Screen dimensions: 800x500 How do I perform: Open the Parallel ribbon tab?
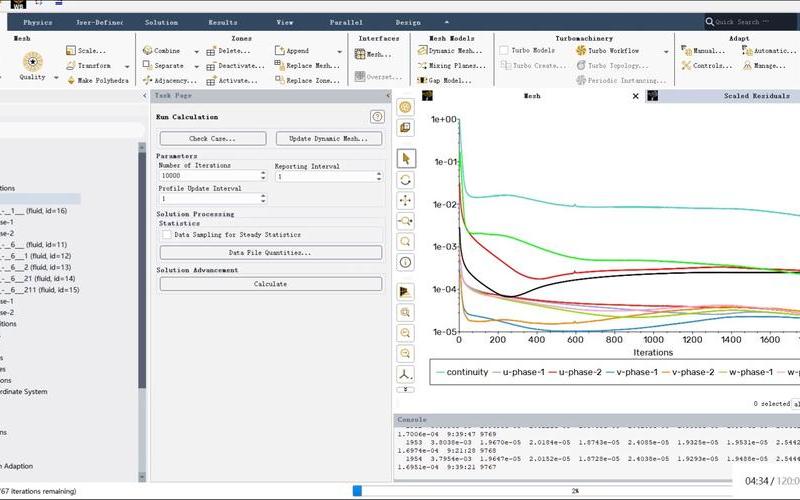[x=346, y=22]
